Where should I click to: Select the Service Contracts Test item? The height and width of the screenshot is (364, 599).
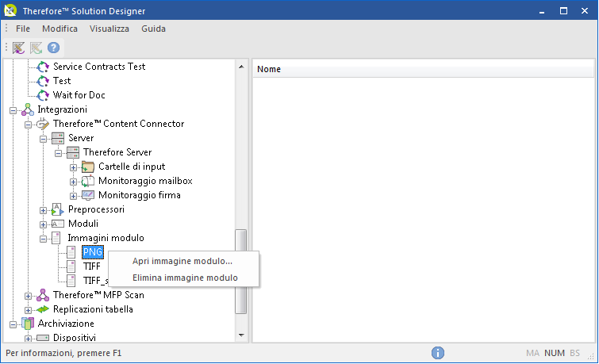[99, 67]
